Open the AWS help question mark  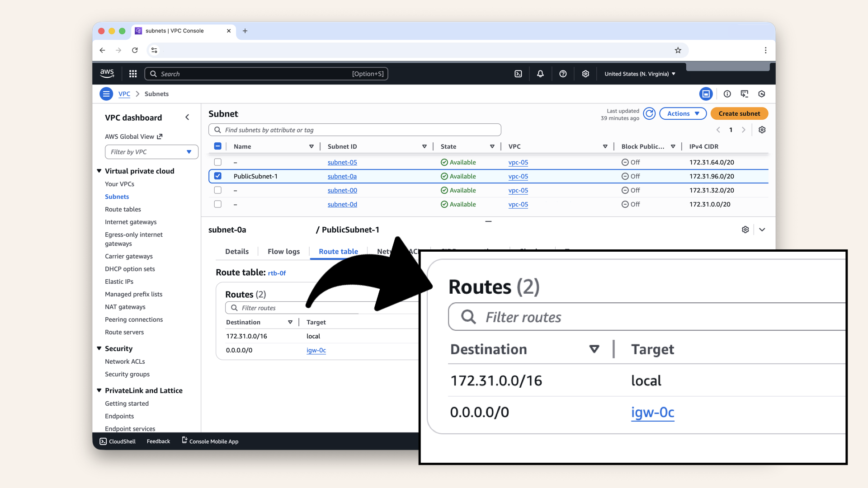coord(563,74)
